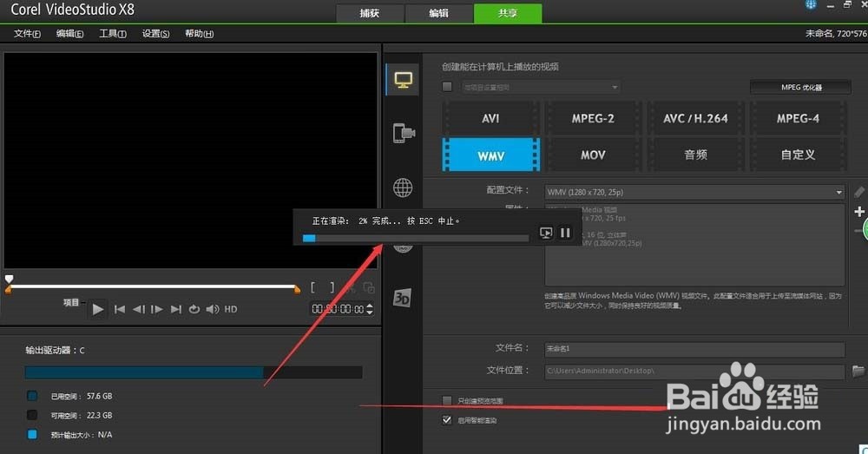Open the 文件(F) menu
This screenshot has height=454, width=868.
tap(27, 34)
